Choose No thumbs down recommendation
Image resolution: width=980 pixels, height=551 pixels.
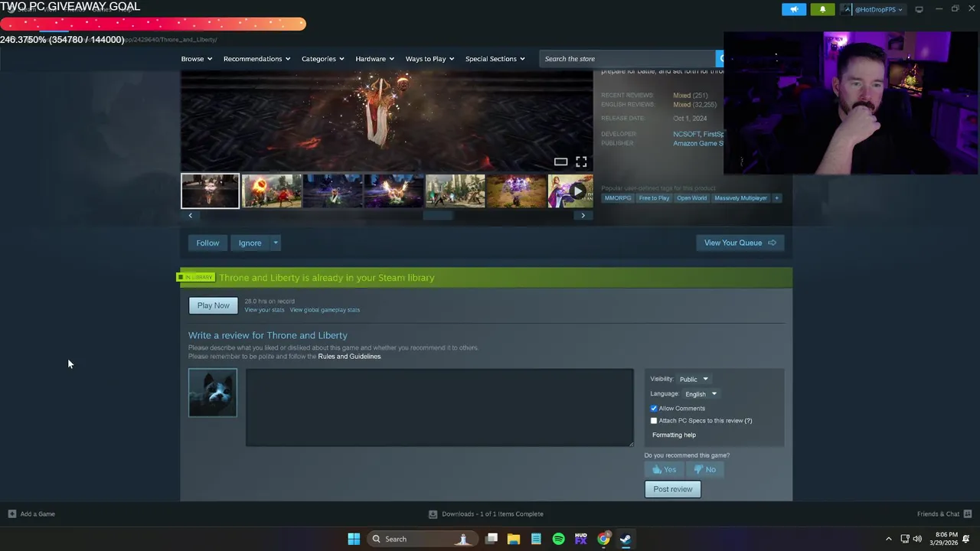(x=704, y=469)
